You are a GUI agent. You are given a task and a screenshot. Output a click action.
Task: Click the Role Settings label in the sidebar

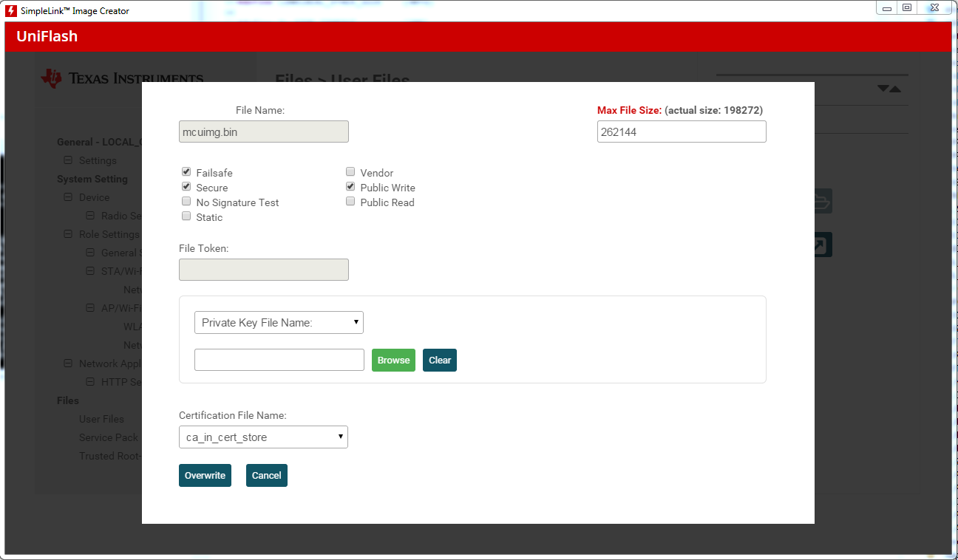pyautogui.click(x=109, y=234)
